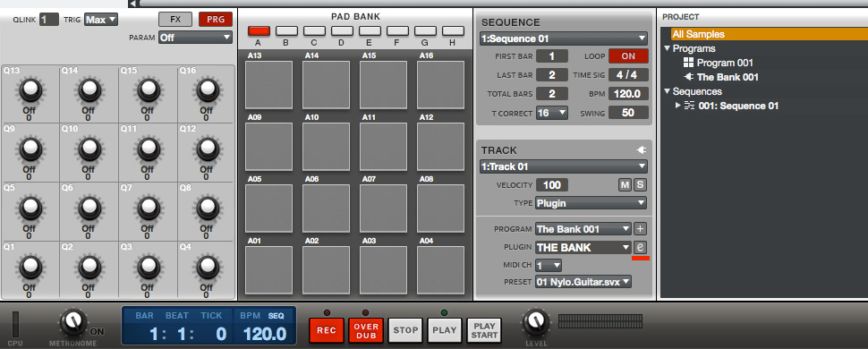Click the track VELOCITY 100 field

click(552, 185)
